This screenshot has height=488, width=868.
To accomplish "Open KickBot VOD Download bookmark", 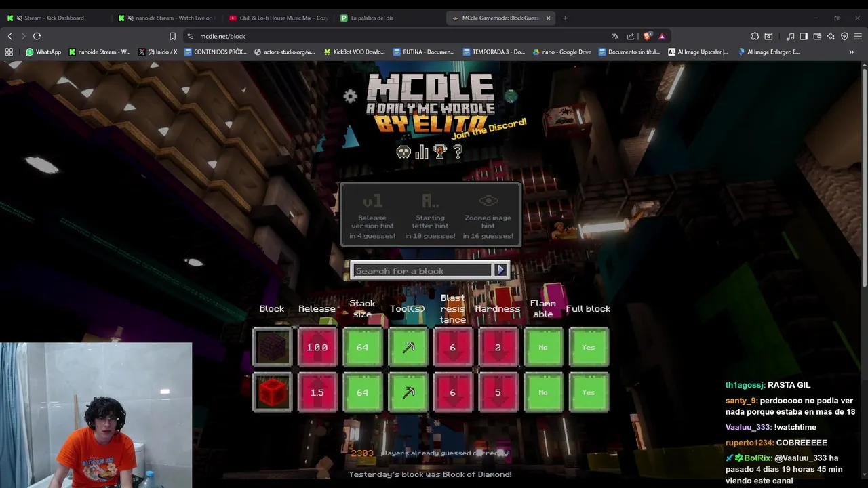I will 355,52.
